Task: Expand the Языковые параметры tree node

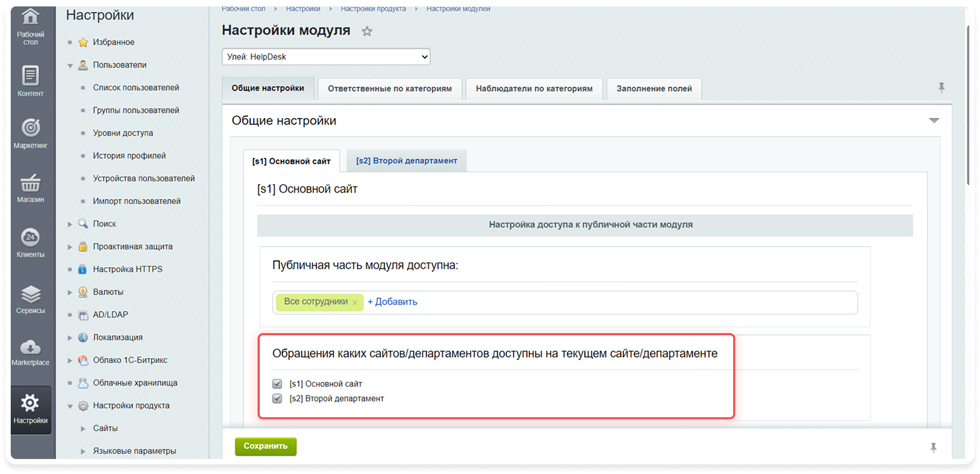Action: [x=83, y=452]
